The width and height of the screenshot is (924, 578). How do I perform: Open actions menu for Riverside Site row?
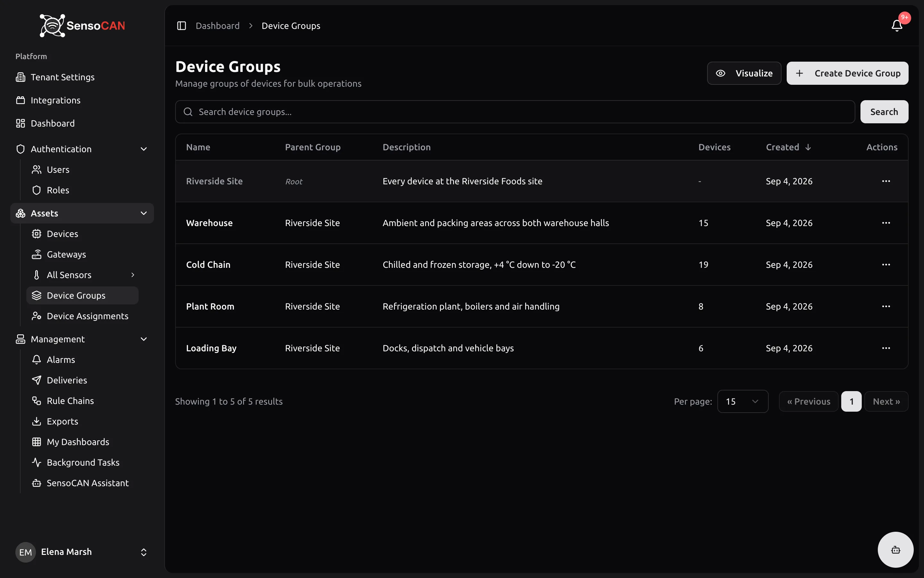click(886, 181)
